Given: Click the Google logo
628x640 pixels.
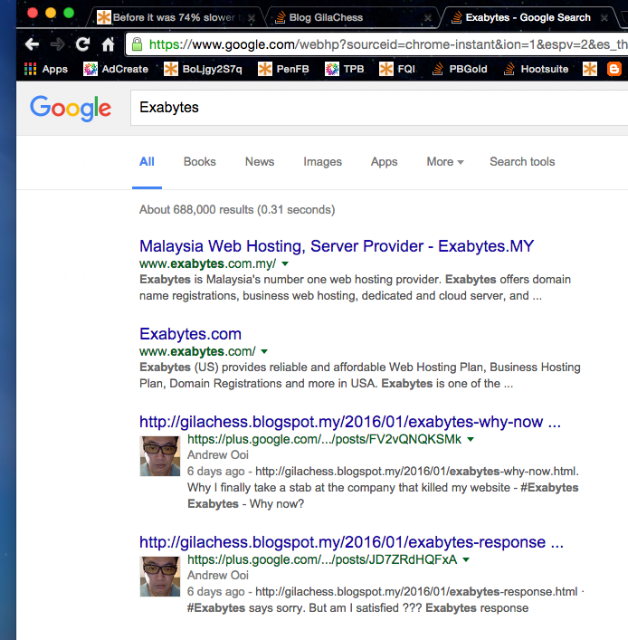Looking at the screenshot, I should (x=70, y=108).
